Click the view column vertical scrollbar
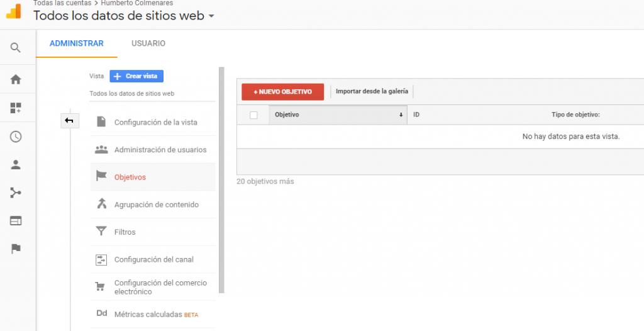644x331 pixels. 221,181
